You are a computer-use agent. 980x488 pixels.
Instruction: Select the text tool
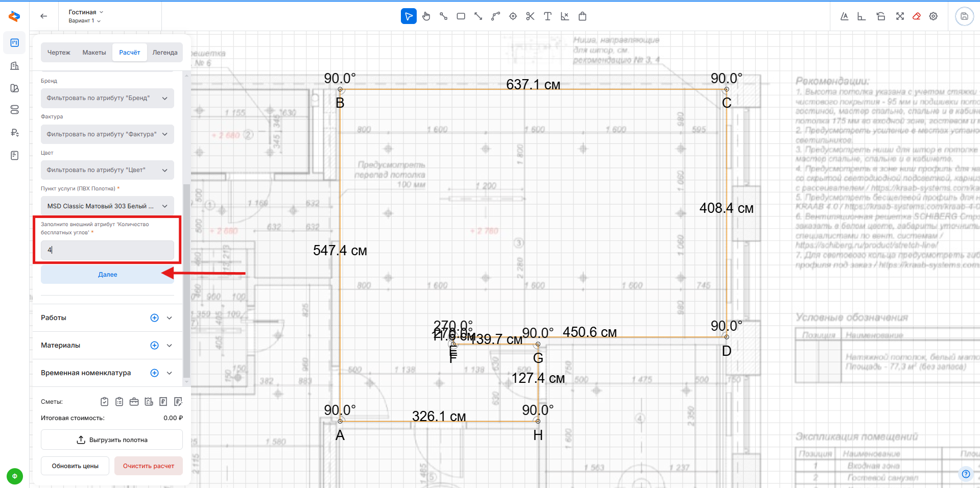(x=547, y=16)
